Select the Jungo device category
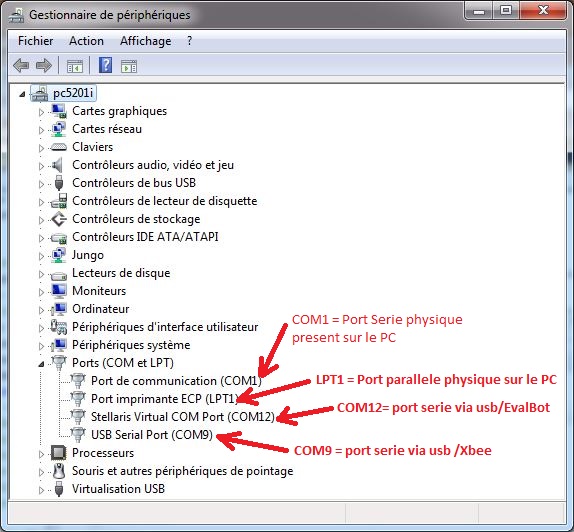Viewport: 574px width, 532px height. point(88,255)
